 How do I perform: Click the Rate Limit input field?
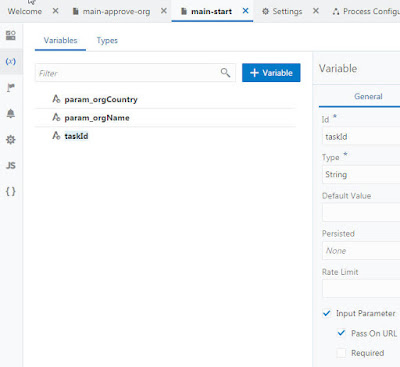click(x=361, y=289)
